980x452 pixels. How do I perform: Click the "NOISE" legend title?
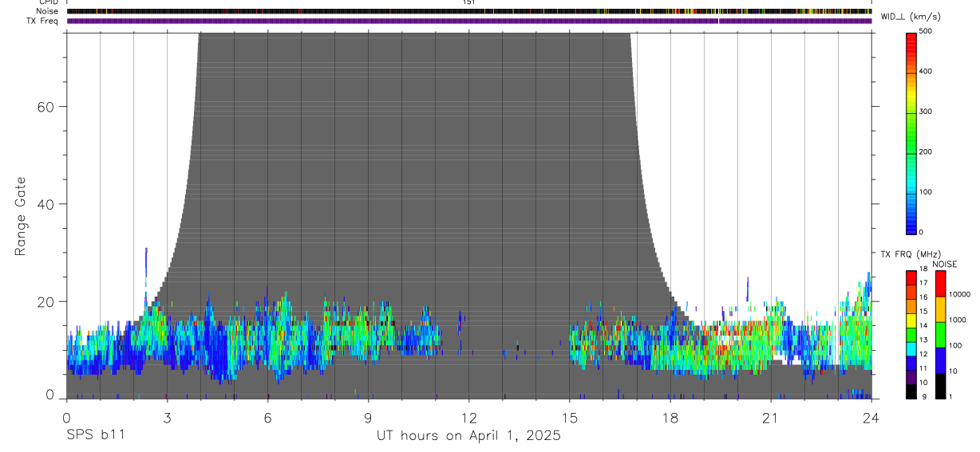[x=944, y=264]
